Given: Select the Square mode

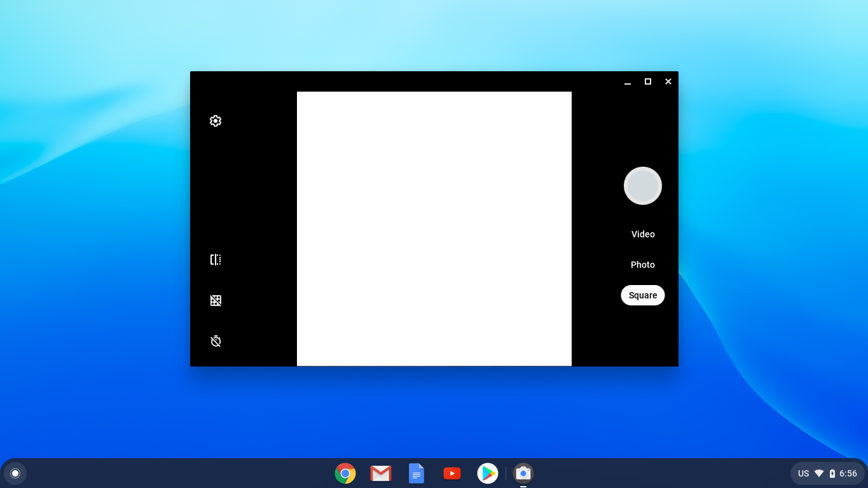Looking at the screenshot, I should pos(643,295).
